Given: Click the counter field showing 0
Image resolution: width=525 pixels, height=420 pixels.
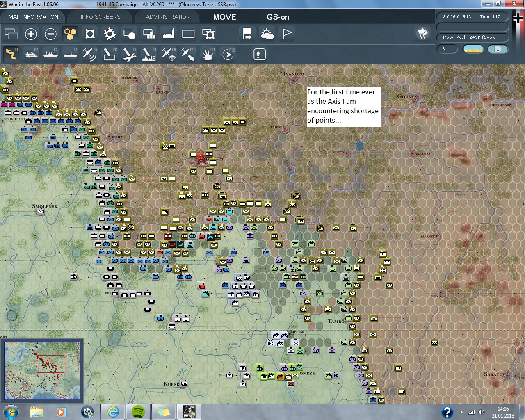Looking at the screenshot, I should coord(447,48).
